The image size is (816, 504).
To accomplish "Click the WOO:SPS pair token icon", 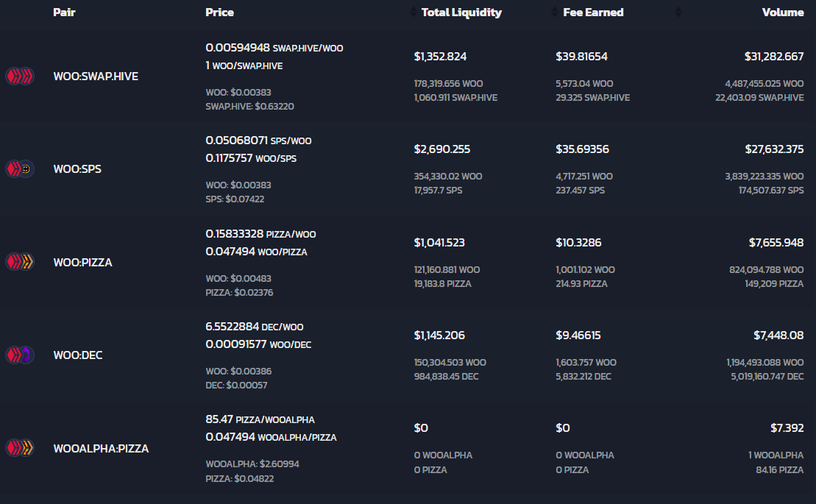I will [x=20, y=169].
